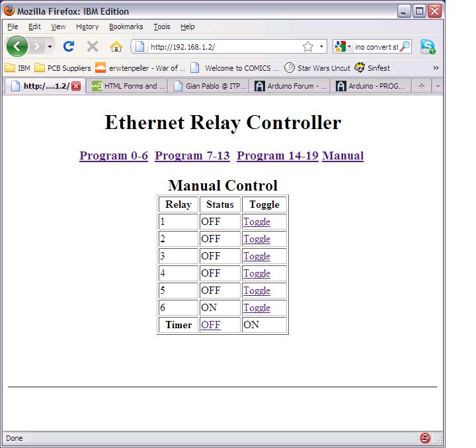Toggle relay 3
Screen dimensions: 476x448
point(257,256)
